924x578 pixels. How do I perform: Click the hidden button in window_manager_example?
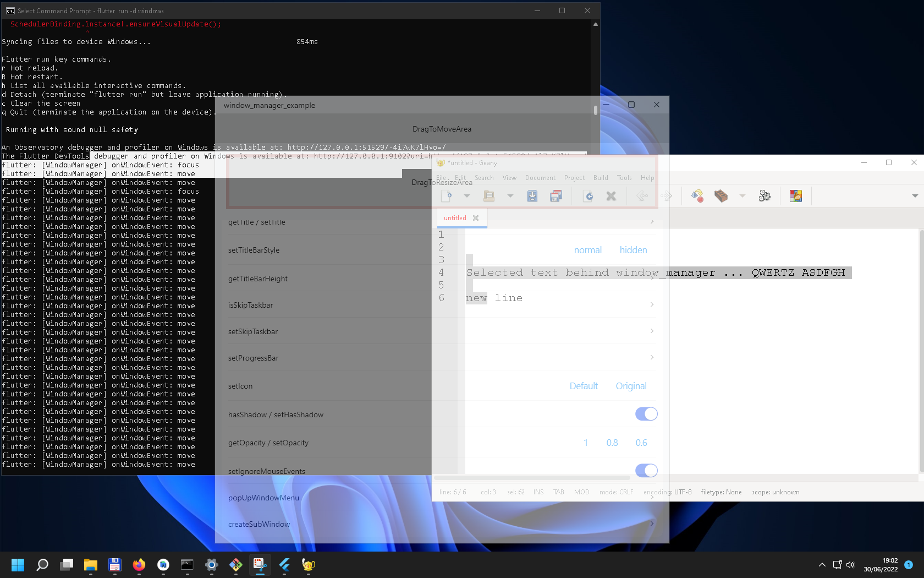633,250
